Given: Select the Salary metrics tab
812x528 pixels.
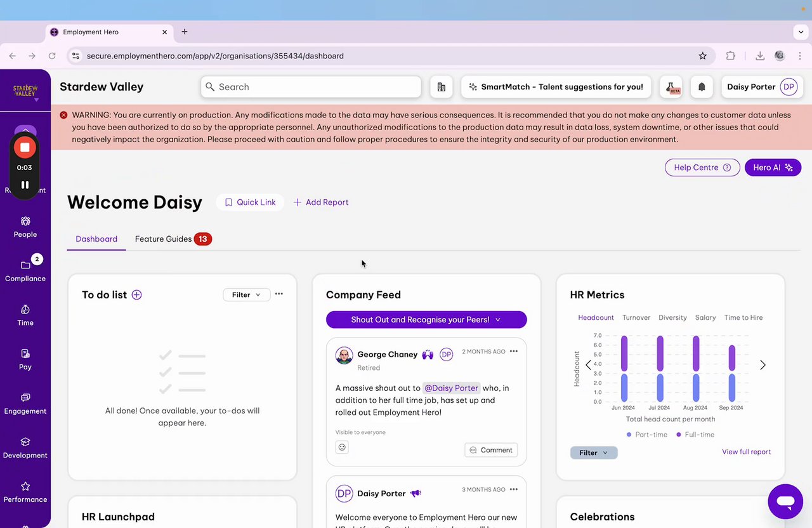Looking at the screenshot, I should (705, 317).
